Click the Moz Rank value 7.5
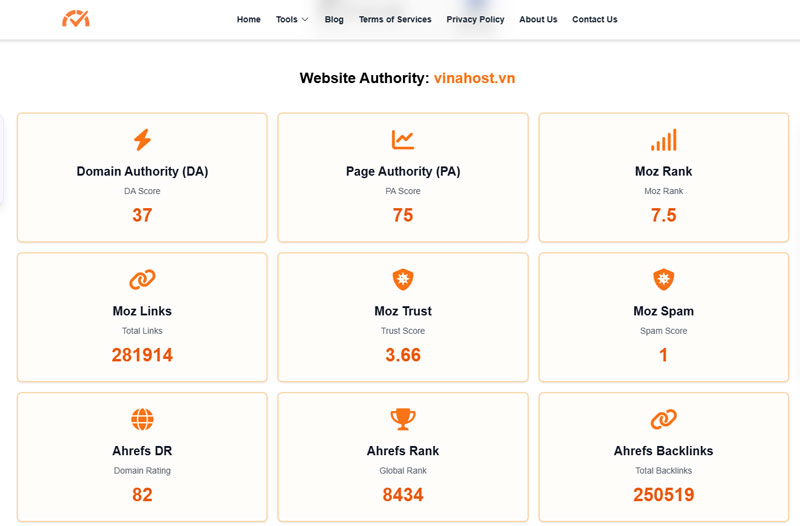Viewport: 800px width, 526px height. pyautogui.click(x=664, y=215)
